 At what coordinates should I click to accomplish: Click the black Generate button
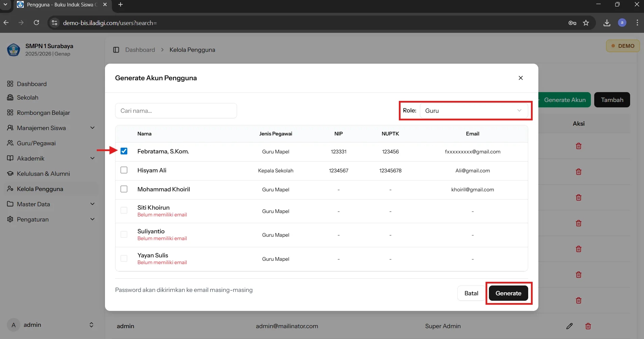(508, 293)
